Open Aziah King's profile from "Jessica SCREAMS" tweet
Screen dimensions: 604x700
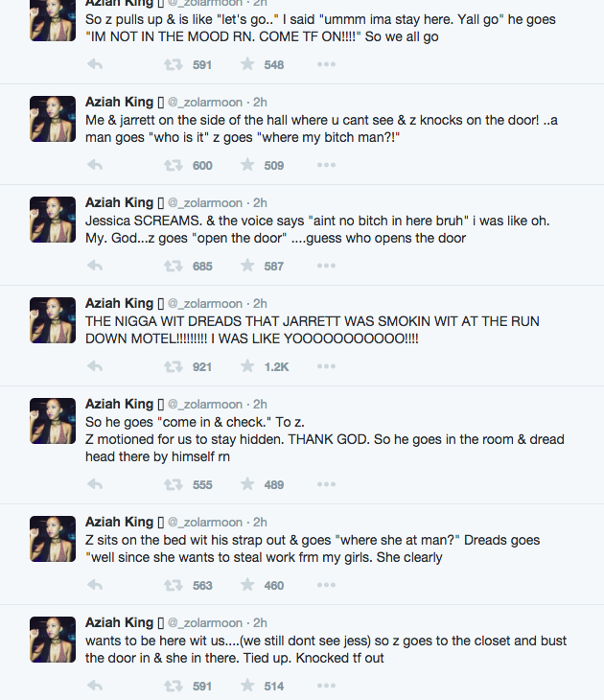[x=119, y=203]
